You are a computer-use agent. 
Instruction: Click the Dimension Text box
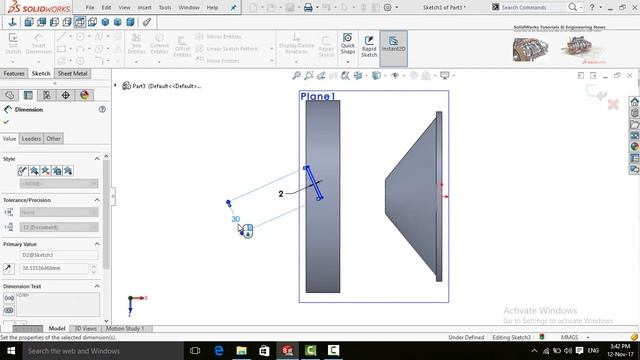pos(58,304)
